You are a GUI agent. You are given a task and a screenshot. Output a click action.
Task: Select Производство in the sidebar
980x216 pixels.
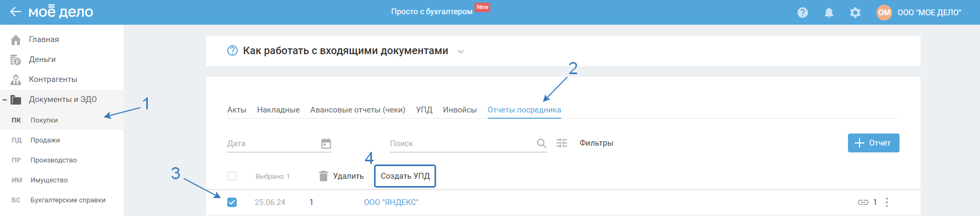pos(54,160)
